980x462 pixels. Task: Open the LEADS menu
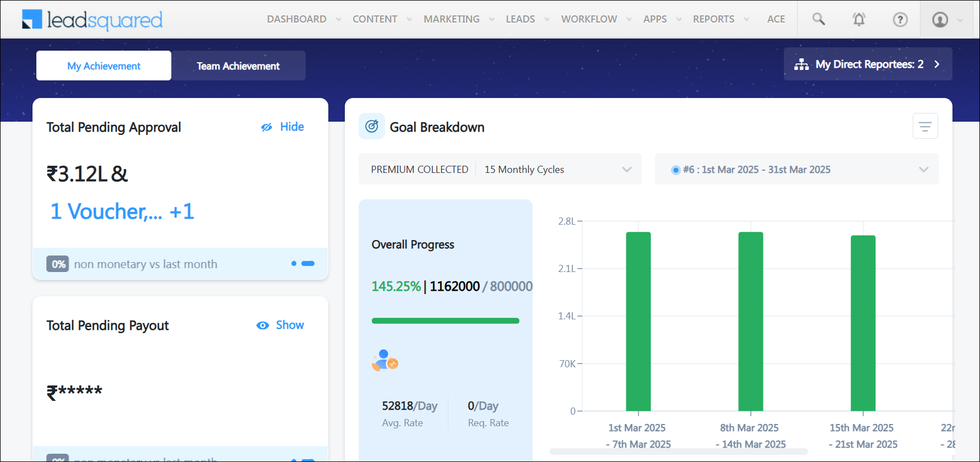pos(521,19)
